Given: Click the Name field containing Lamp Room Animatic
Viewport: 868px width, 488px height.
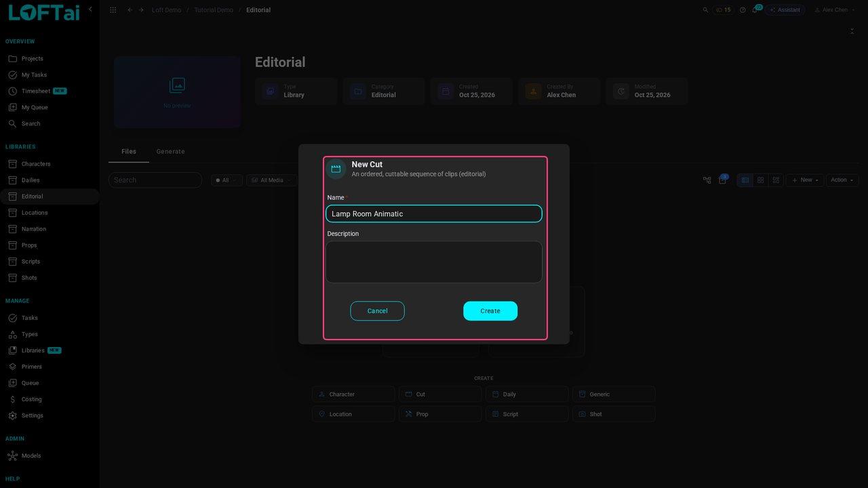Looking at the screenshot, I should tap(434, 213).
